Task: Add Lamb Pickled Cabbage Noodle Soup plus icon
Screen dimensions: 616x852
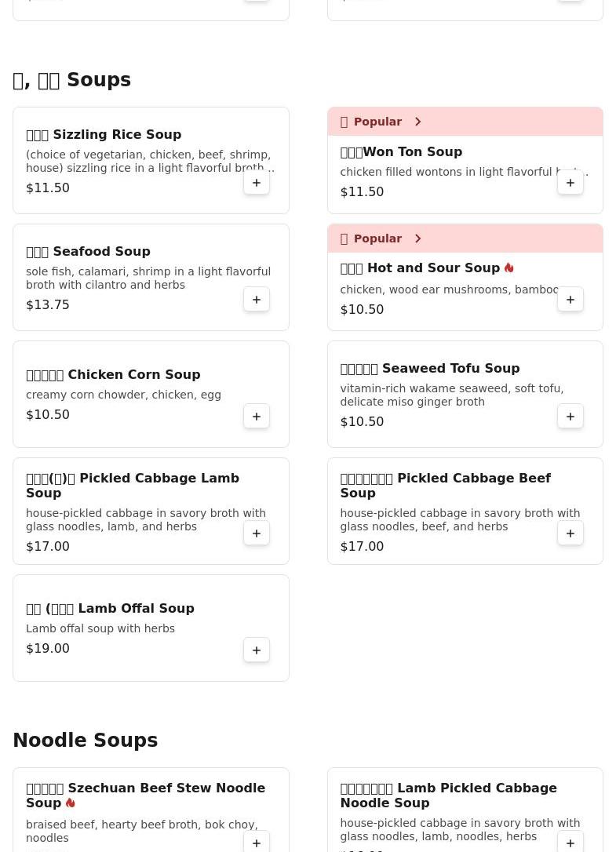Action: click(x=570, y=843)
